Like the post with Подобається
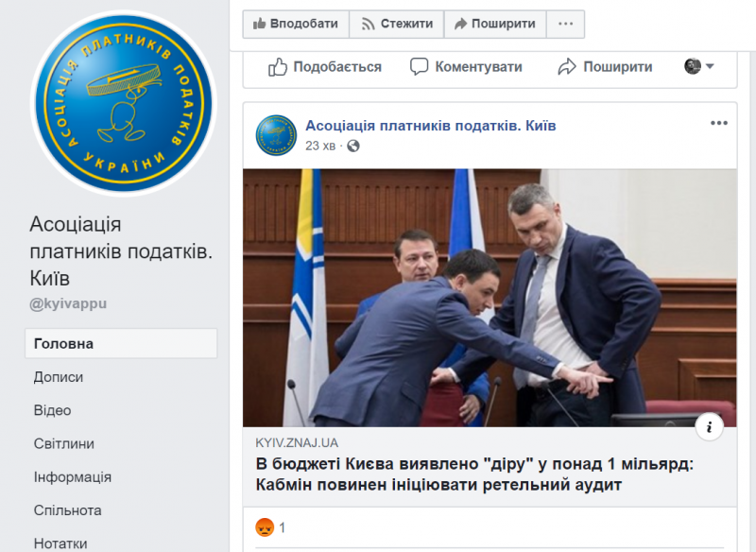Viewport: 756px width, 552px height. pyautogui.click(x=324, y=66)
